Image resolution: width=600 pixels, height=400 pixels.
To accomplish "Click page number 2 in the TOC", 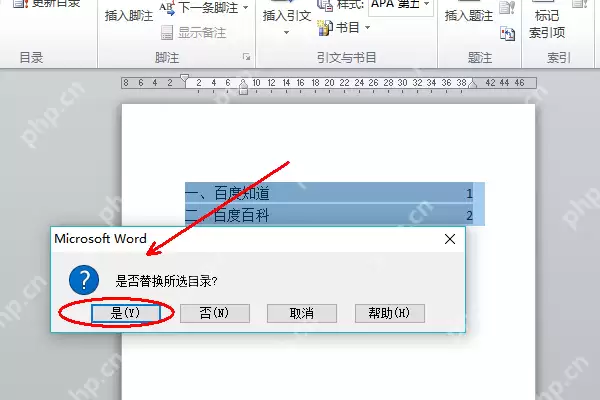I will [470, 216].
